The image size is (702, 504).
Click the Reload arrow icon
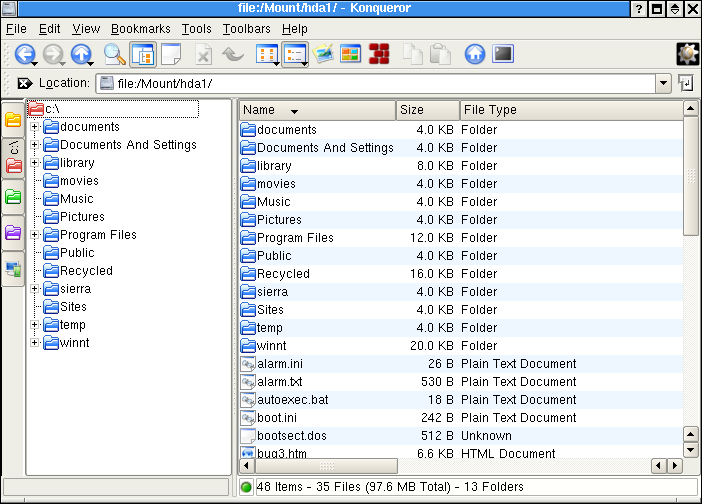point(233,55)
